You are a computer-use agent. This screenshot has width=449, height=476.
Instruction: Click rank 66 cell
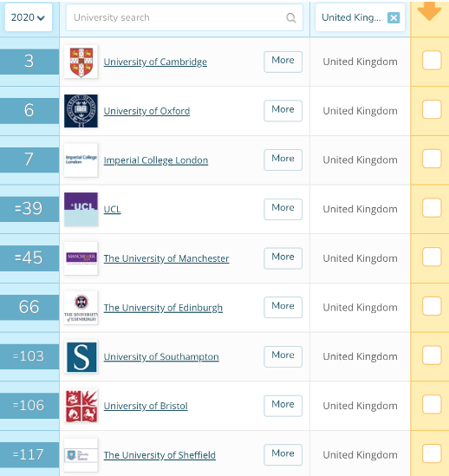pos(29,307)
